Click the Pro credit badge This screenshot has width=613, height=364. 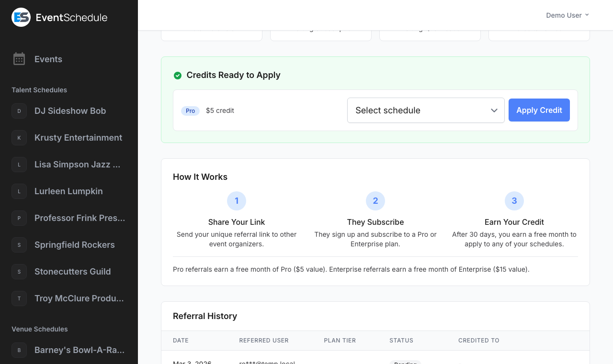(190, 111)
